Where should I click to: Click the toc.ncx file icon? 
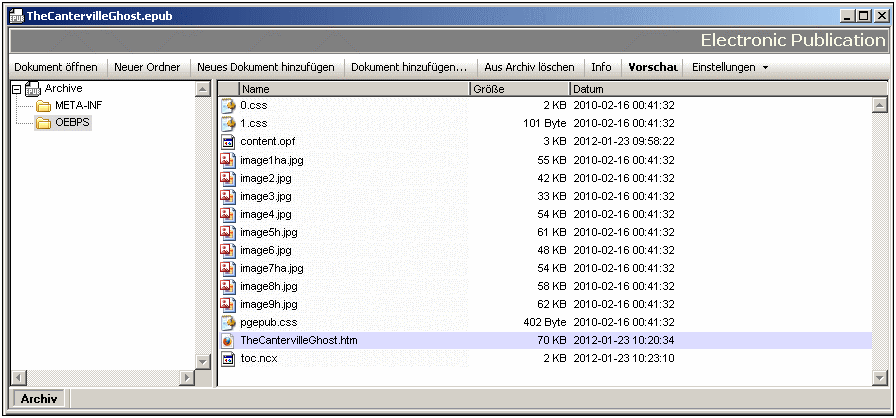point(229,359)
